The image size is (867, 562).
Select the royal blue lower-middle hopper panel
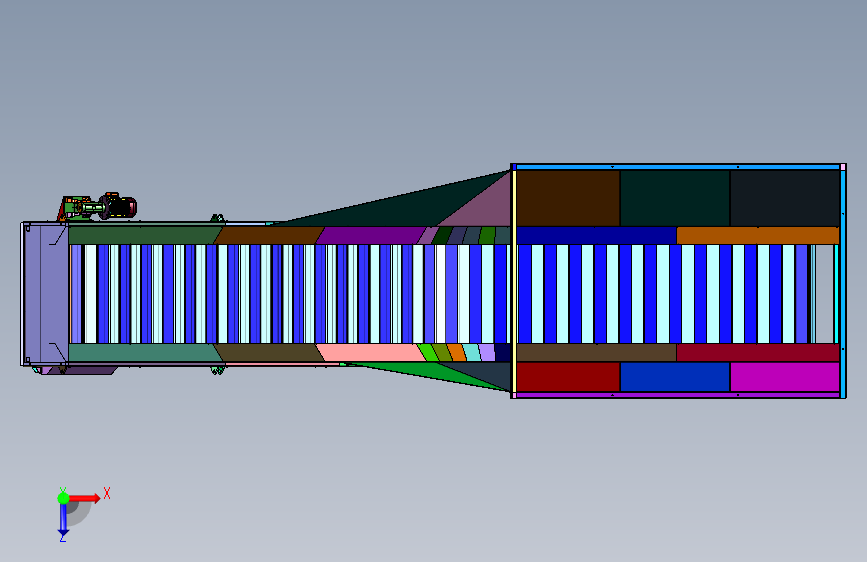coord(675,377)
